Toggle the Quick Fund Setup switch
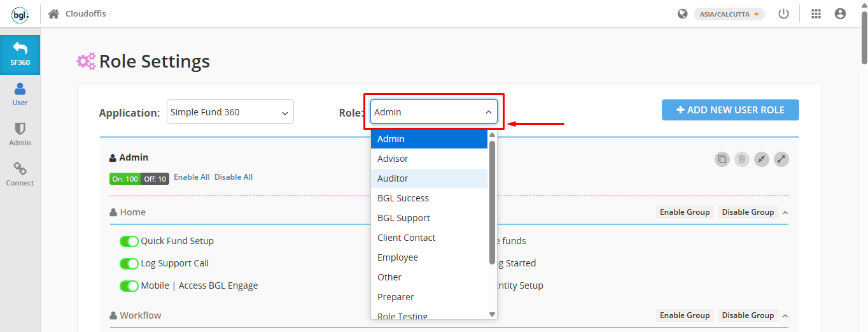Screen dimensions: 868x332 coord(129,242)
